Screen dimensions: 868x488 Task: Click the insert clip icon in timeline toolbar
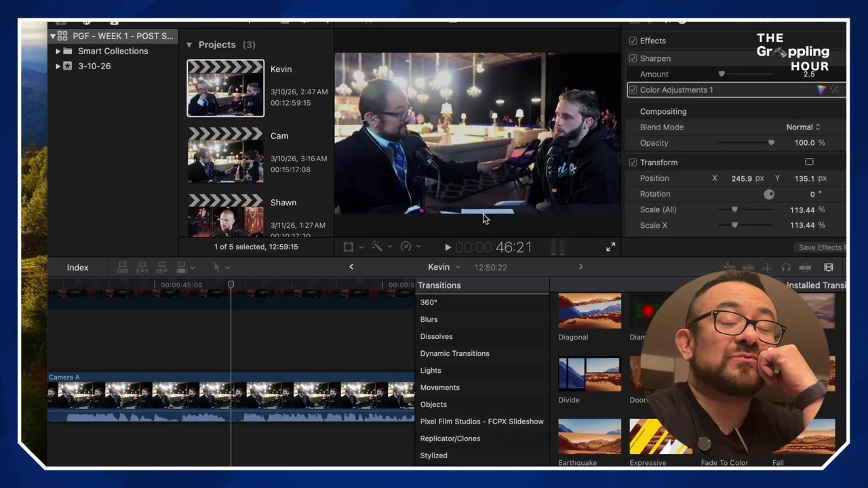(x=142, y=268)
